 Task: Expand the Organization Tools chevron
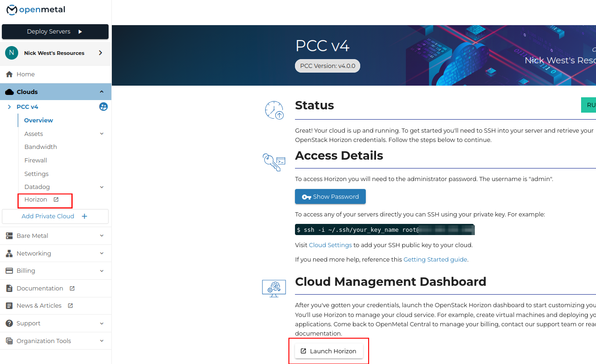pos(102,341)
